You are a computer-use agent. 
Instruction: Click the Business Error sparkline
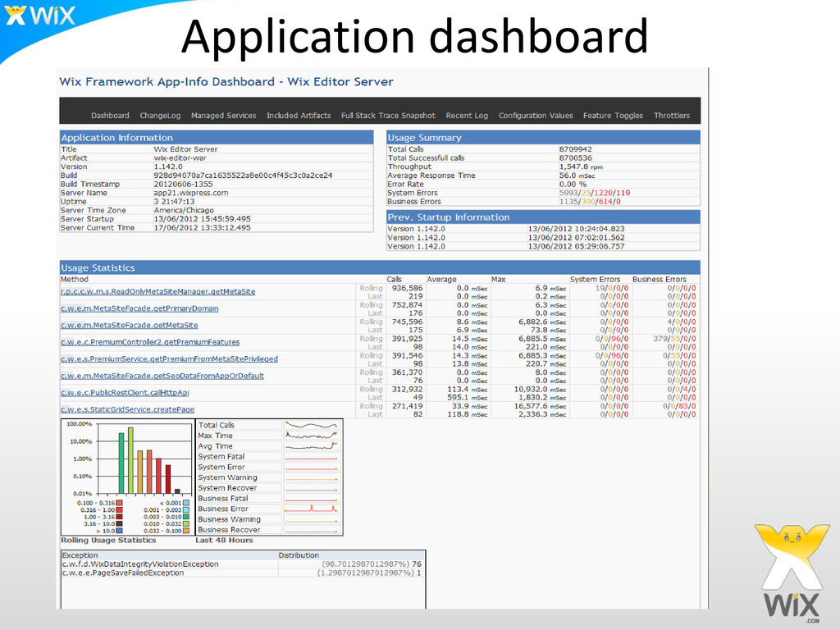click(312, 509)
